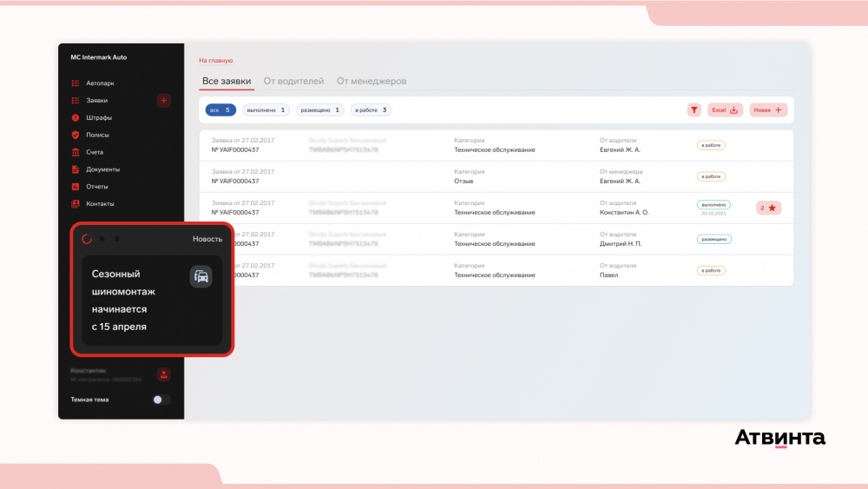Screen dimensions: 868x489
Task: Select the размещено 1 filter chip
Action: [x=320, y=109]
